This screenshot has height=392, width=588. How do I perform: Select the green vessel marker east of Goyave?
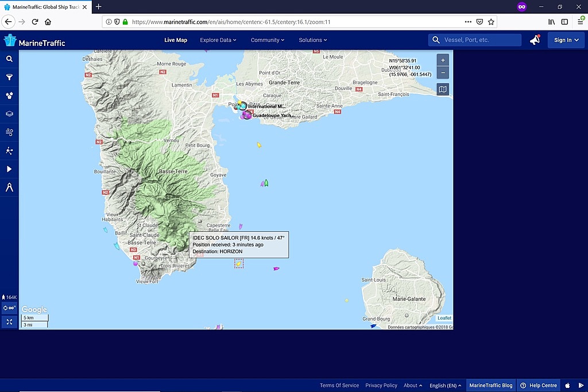pyautogui.click(x=266, y=183)
